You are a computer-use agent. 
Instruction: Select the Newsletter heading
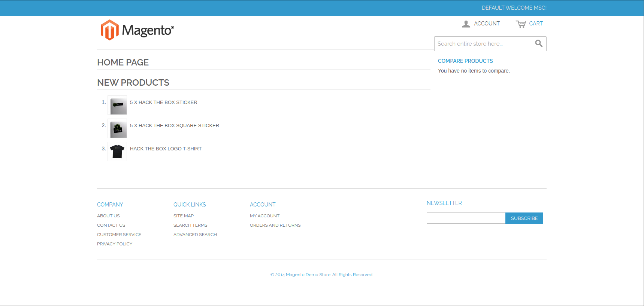pyautogui.click(x=444, y=203)
